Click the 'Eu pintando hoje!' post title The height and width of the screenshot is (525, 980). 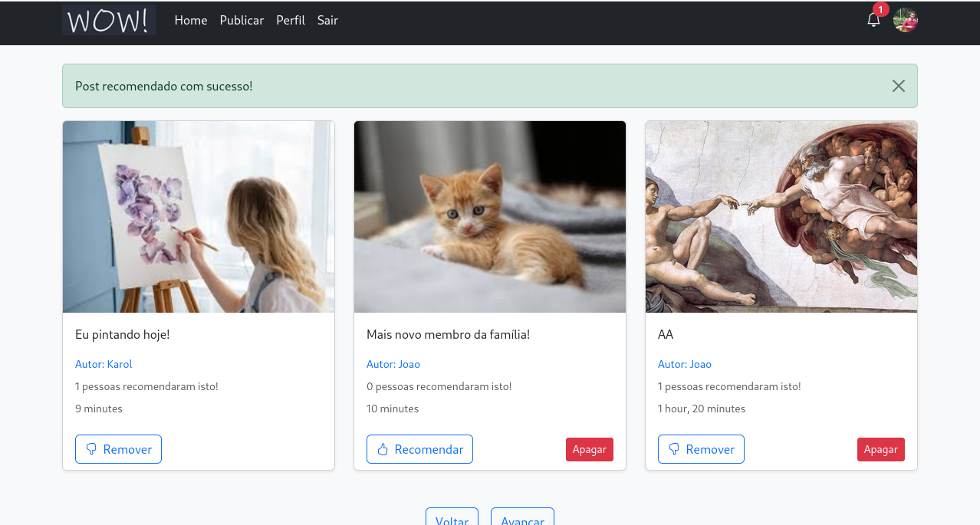[x=123, y=334]
